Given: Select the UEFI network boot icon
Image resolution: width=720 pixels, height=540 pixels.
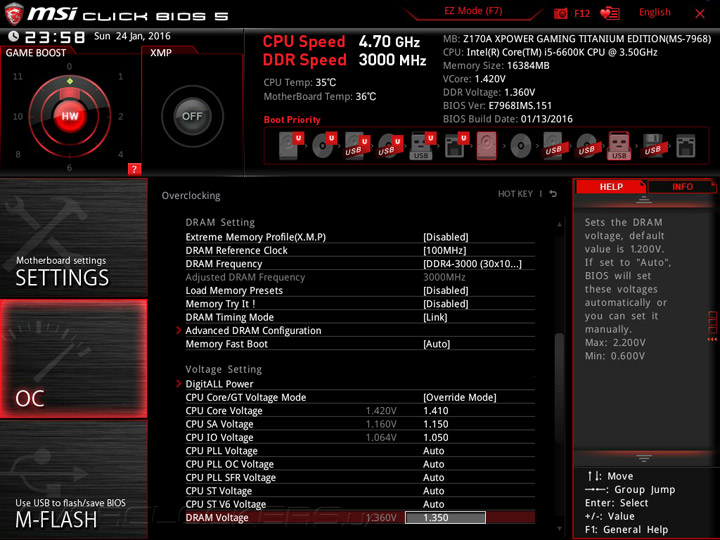Looking at the screenshot, I should pyautogui.click(x=456, y=146).
